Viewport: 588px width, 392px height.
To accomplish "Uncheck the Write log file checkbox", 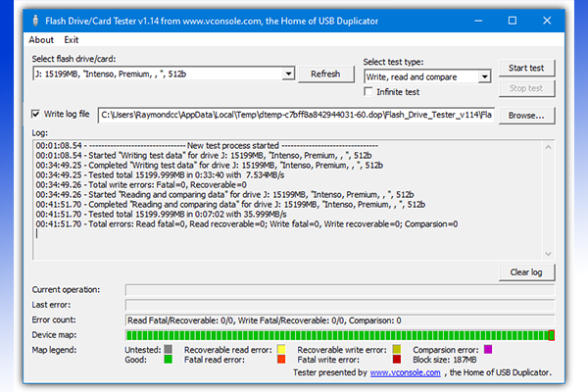I will pos(37,114).
